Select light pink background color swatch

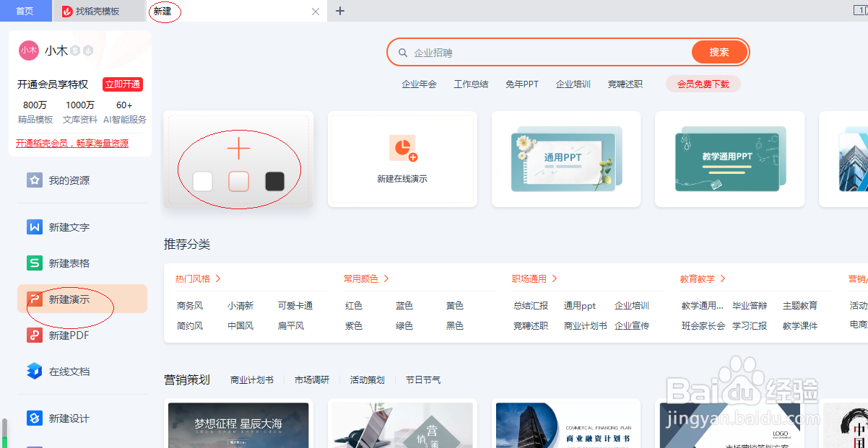[x=239, y=181]
